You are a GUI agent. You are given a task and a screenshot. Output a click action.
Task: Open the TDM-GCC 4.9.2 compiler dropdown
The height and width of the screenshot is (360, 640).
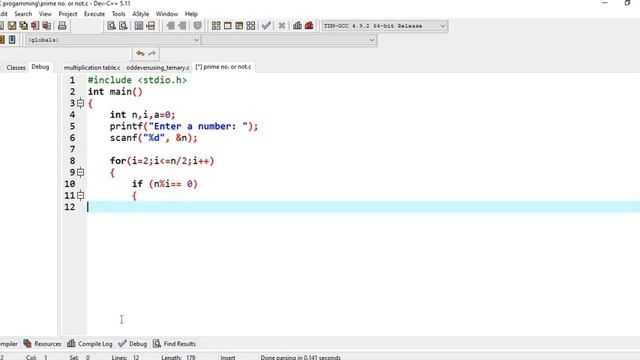click(384, 26)
